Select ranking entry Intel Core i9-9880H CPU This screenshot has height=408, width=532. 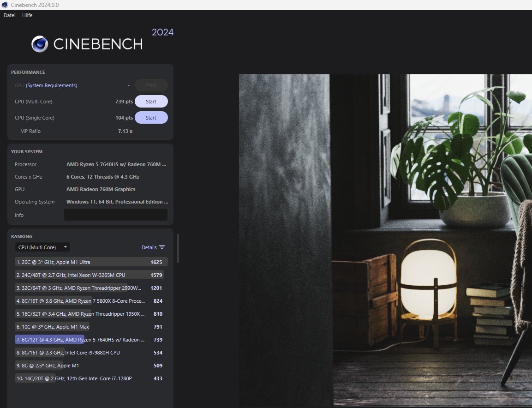(x=91, y=352)
